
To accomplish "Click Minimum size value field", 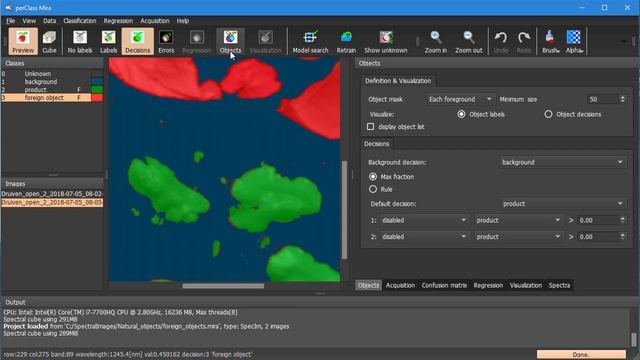I will 603,99.
